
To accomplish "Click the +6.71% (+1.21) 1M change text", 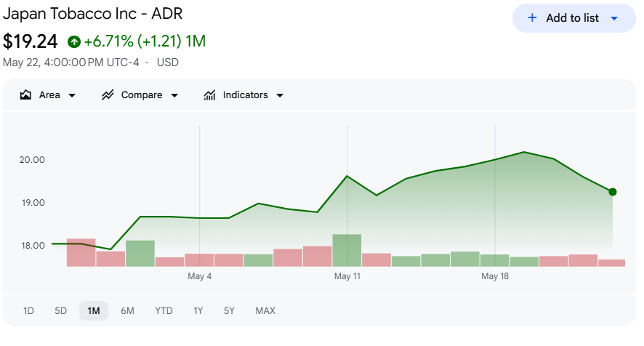I will tap(145, 41).
